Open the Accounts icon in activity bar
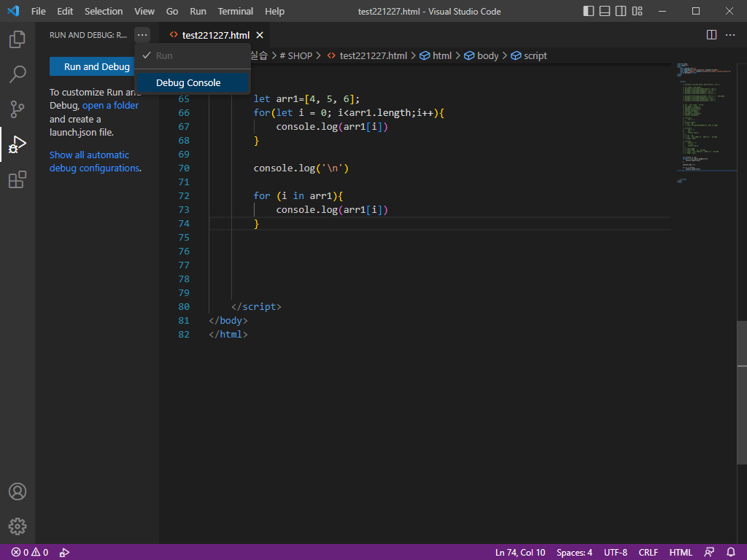This screenshot has width=747, height=560. tap(18, 491)
